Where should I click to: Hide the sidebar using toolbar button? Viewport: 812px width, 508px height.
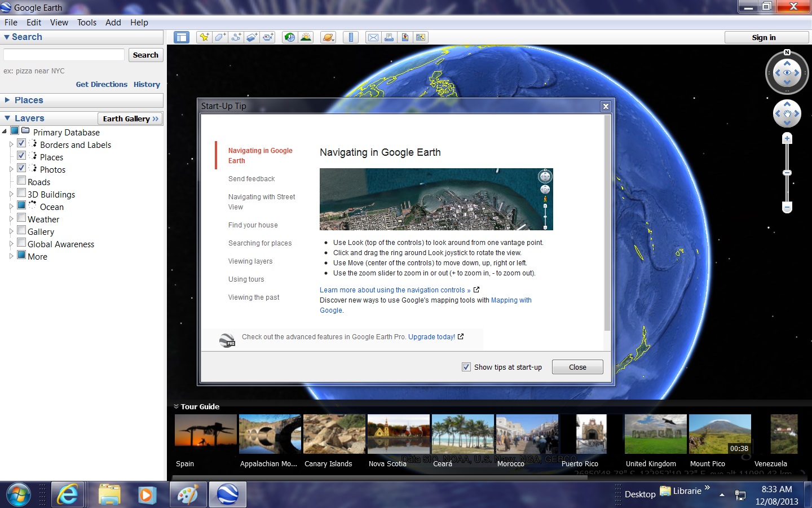pyautogui.click(x=182, y=37)
